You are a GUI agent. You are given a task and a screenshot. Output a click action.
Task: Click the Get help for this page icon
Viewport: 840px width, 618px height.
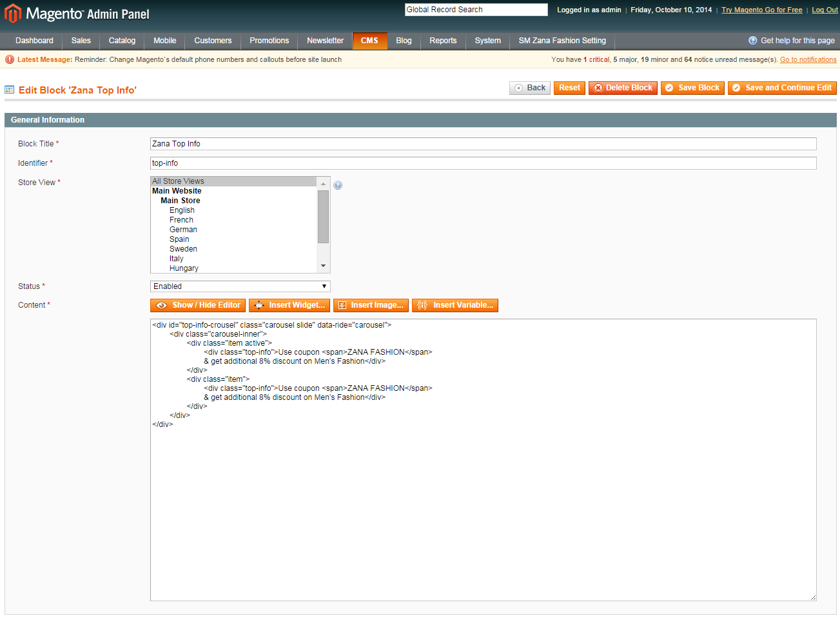(x=752, y=41)
